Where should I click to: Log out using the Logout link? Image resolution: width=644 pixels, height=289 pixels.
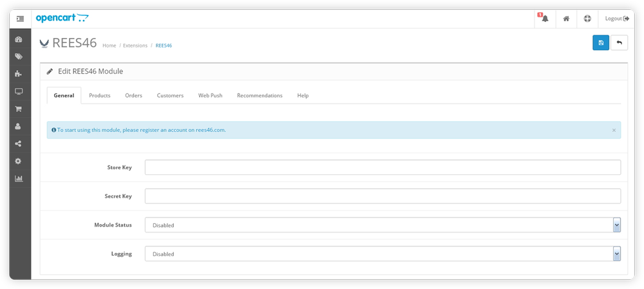click(x=618, y=19)
